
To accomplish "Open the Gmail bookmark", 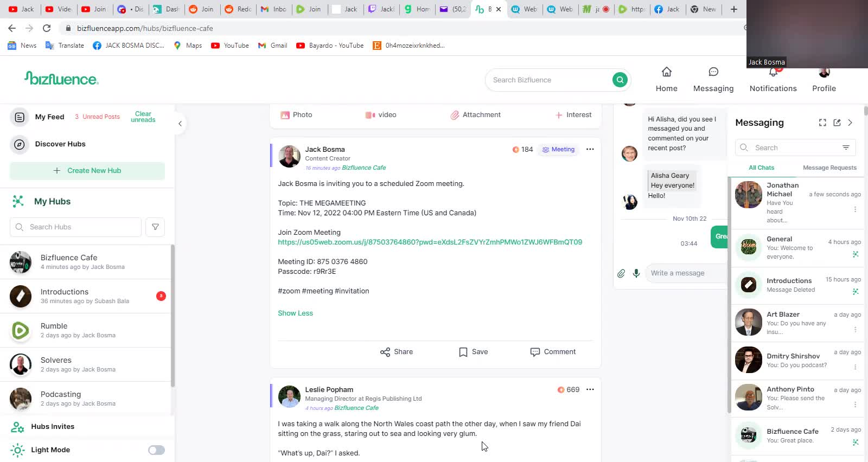I will coord(272,46).
